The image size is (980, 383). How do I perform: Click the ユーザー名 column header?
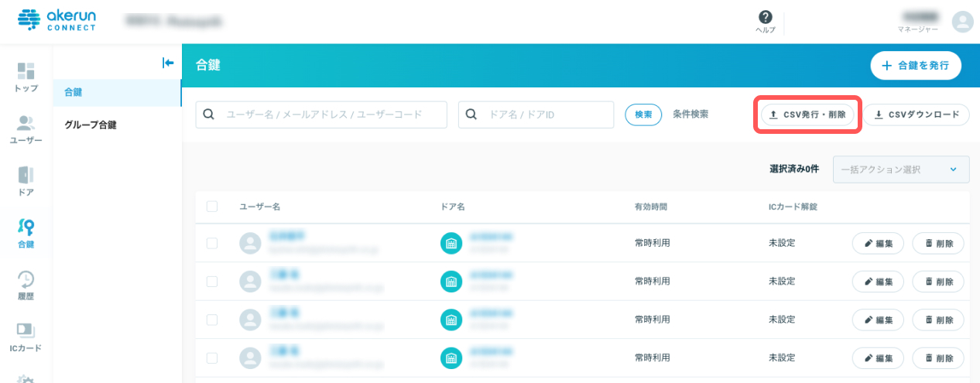pyautogui.click(x=259, y=207)
